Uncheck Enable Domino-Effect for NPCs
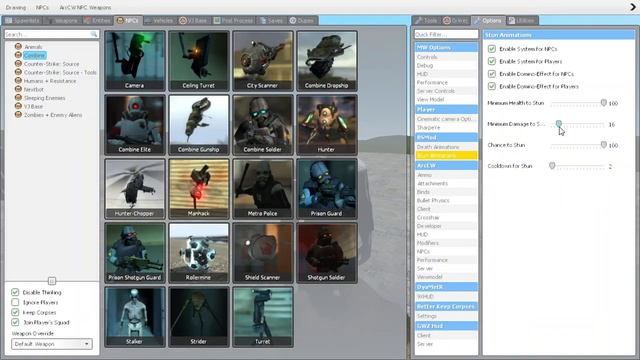640x360 pixels. (492, 74)
